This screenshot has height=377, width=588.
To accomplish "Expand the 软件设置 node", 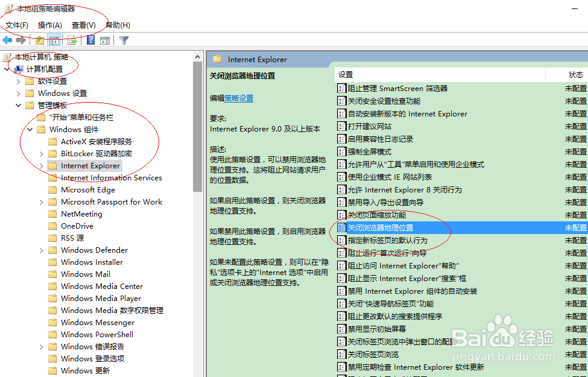I will 18,81.
